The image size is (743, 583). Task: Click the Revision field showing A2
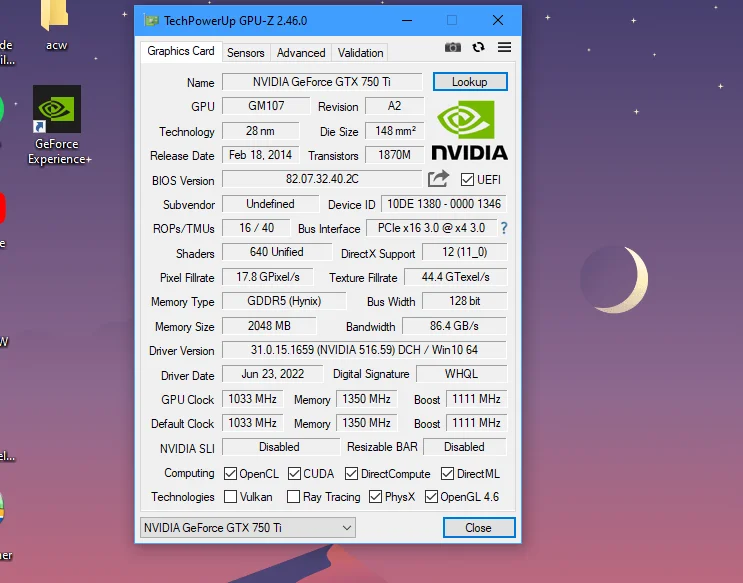(394, 106)
